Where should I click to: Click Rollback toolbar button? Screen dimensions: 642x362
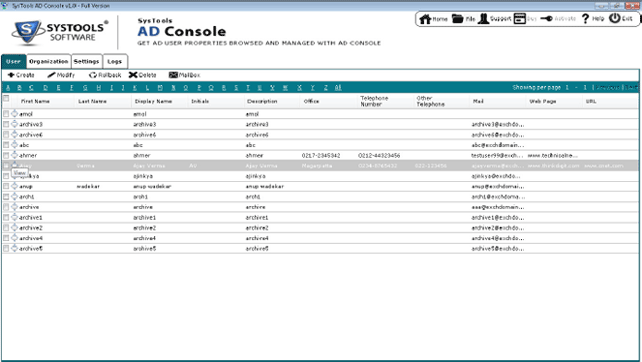pos(105,75)
